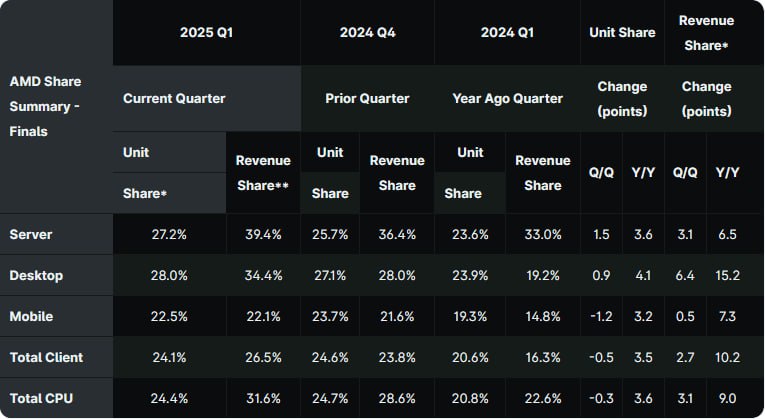This screenshot has width=765, height=419.
Task: Click the "Mobile" row label
Action: coord(31,316)
